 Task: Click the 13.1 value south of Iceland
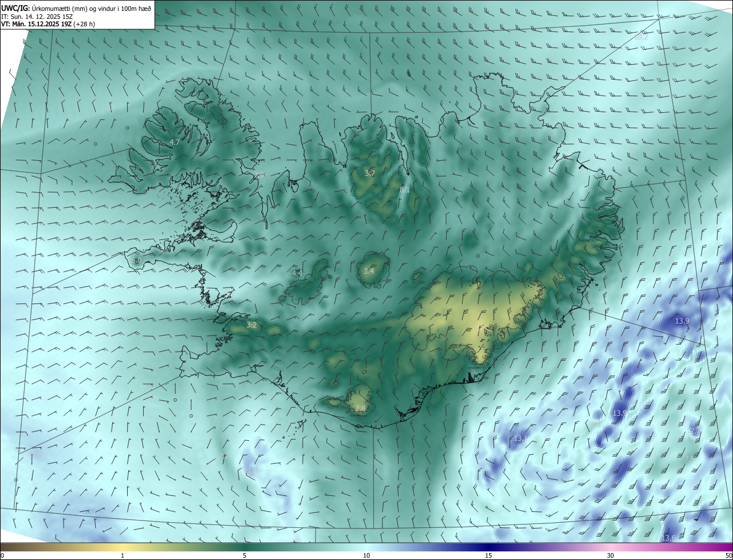point(521,439)
